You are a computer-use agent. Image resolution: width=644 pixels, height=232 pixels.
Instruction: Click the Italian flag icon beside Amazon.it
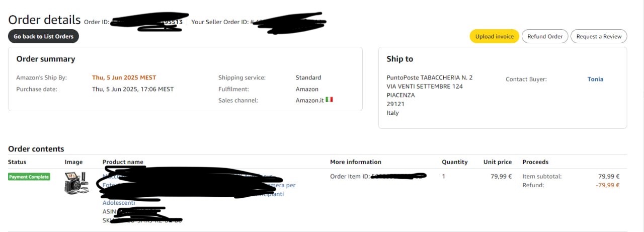(x=329, y=100)
